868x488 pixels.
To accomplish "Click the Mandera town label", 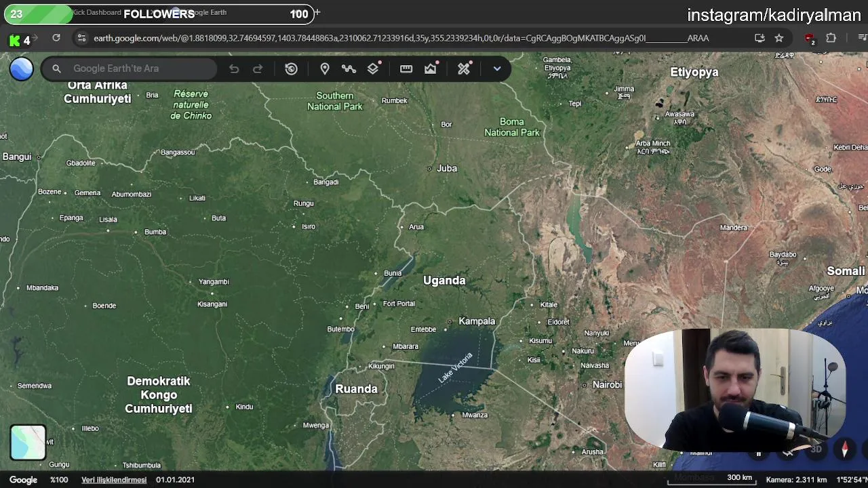I will (x=733, y=228).
